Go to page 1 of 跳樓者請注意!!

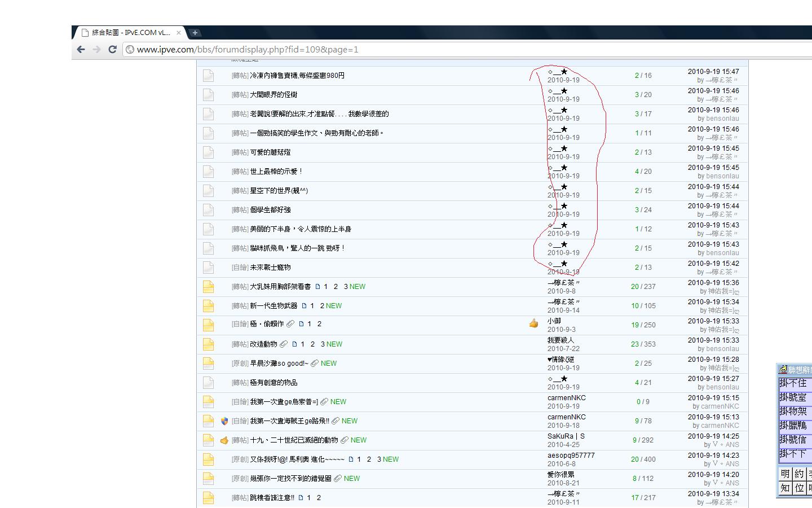coord(308,498)
